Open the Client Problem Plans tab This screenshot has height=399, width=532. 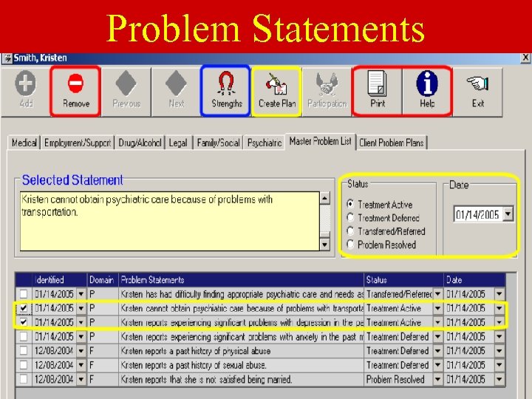(x=391, y=143)
